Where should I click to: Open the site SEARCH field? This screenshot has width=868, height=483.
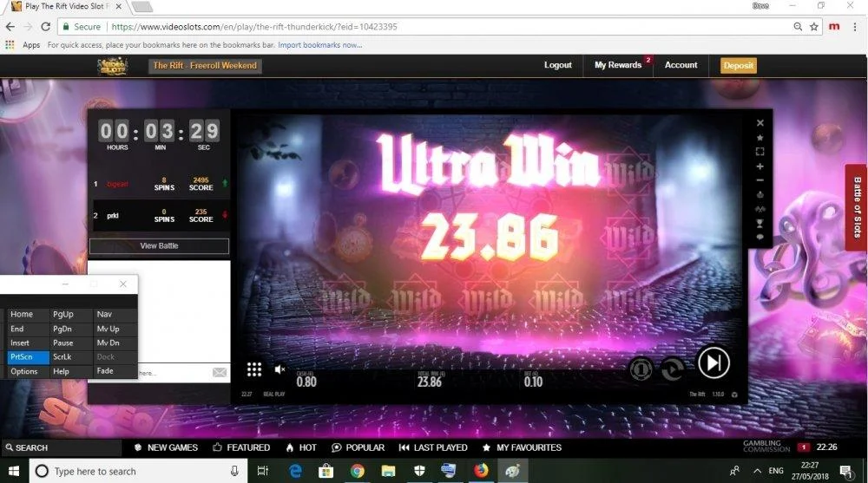coord(61,447)
